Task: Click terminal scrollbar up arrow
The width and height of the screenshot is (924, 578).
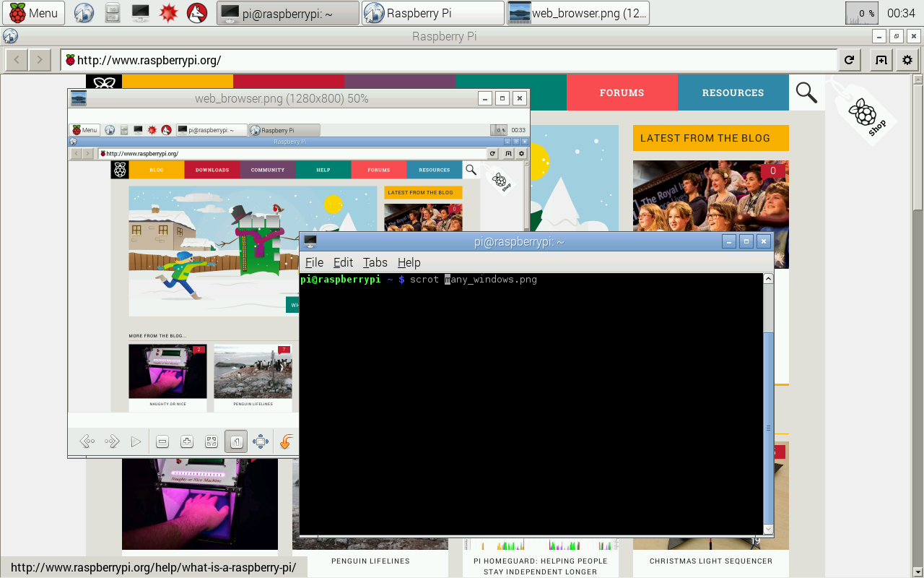Action: tap(768, 279)
